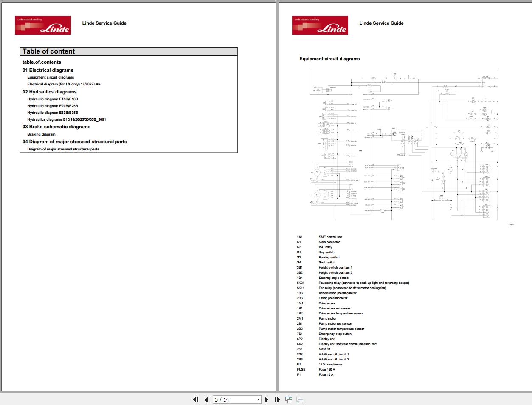
Task: Click the '1A1 SME control unit' legend row
Action: coord(320,237)
